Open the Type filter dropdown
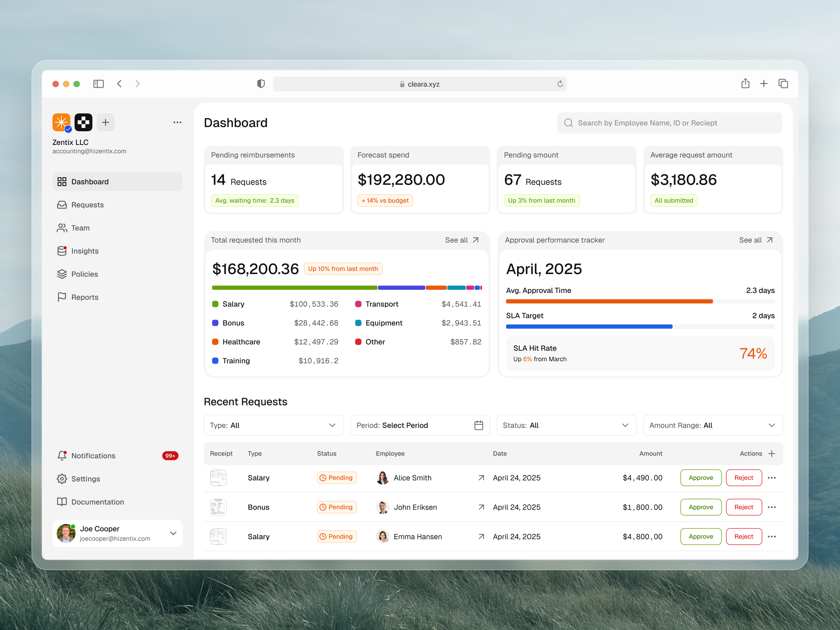 tap(273, 425)
